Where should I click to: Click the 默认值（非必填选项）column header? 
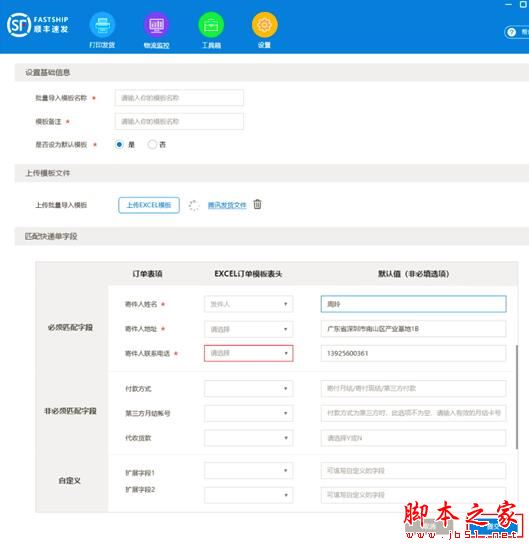click(x=413, y=274)
